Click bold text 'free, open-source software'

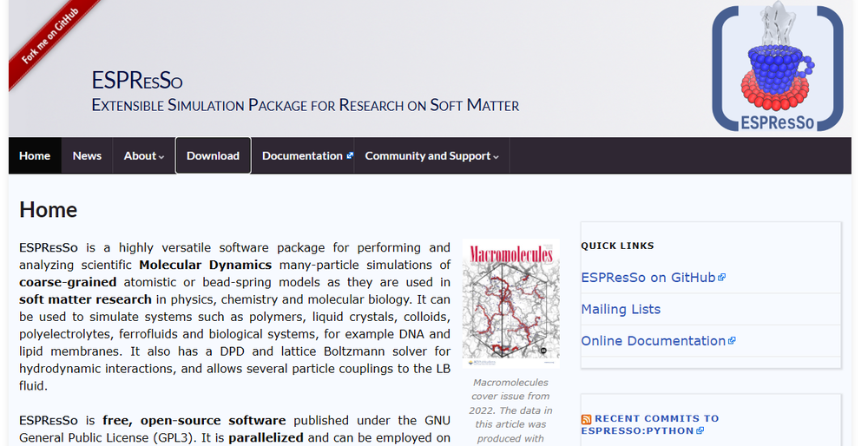(x=194, y=421)
